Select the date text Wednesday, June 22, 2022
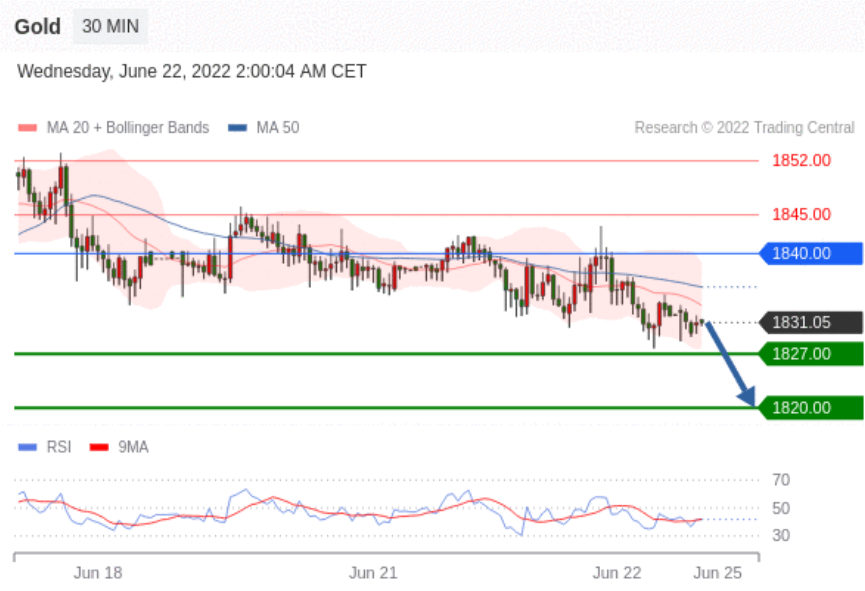The width and height of the screenshot is (865, 591). [124, 71]
